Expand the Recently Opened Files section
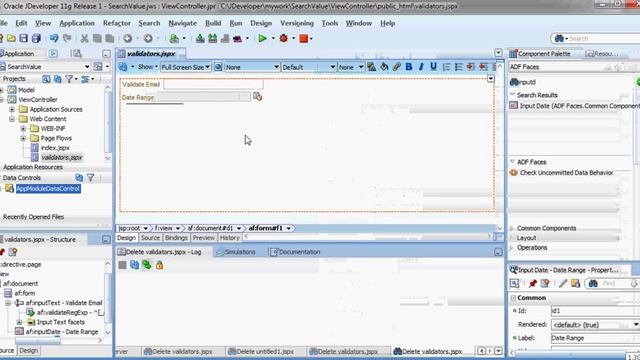 tap(33, 217)
